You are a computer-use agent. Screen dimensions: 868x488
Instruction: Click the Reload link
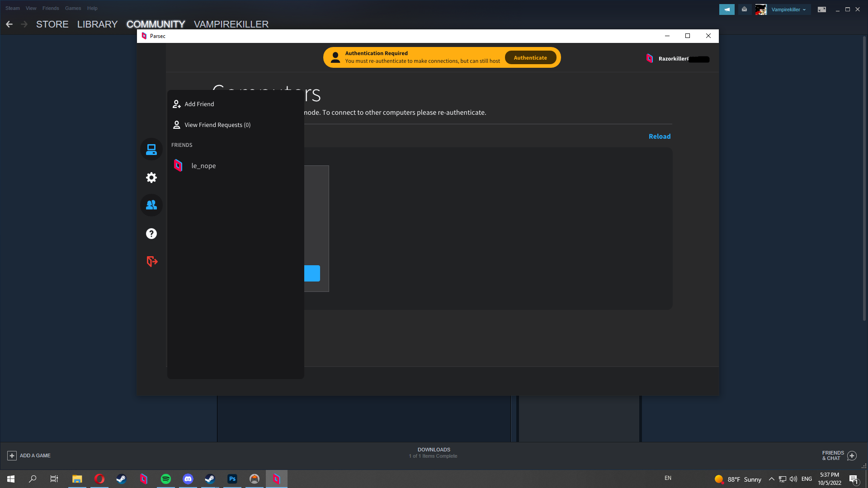tap(659, 136)
